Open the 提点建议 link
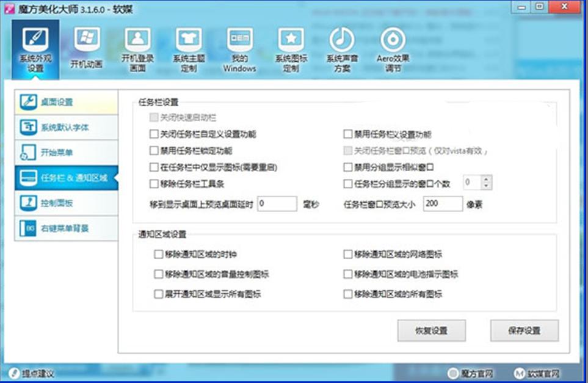Viewport: 588px width, 383px height. coord(38,373)
